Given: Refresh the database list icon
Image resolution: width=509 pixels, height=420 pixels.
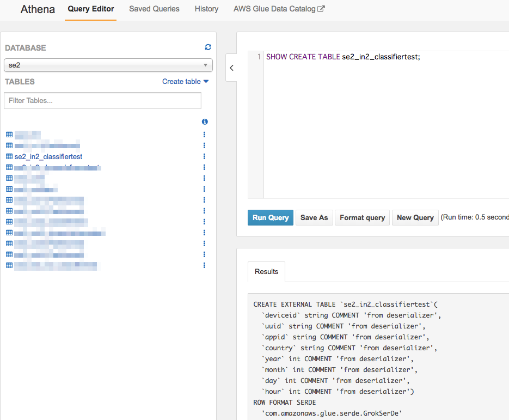Looking at the screenshot, I should tap(208, 47).
